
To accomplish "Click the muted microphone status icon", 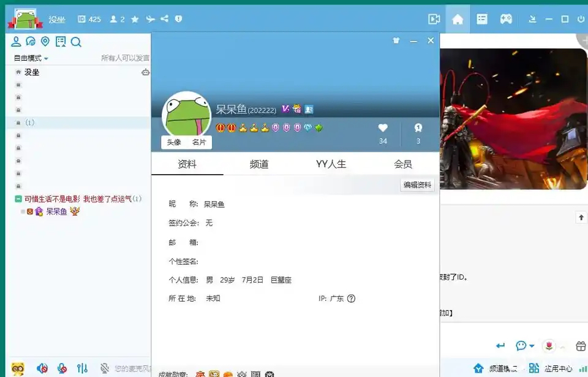I will tap(105, 368).
